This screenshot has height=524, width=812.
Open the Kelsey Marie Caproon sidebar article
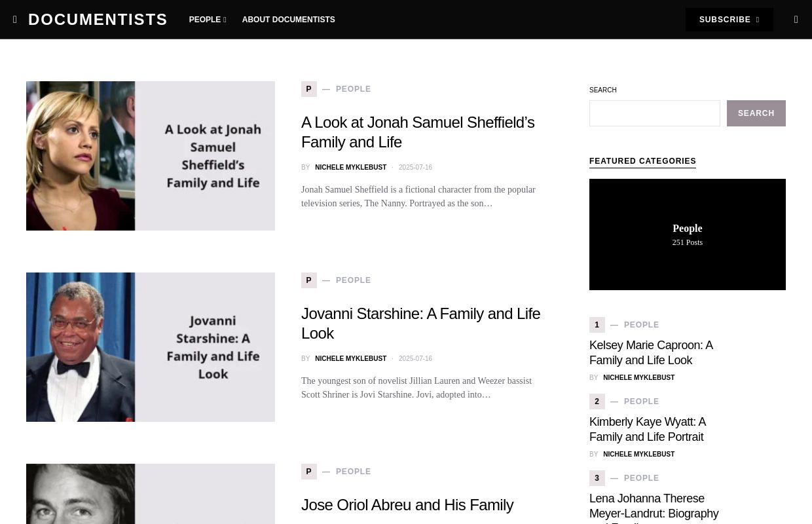tap(651, 352)
